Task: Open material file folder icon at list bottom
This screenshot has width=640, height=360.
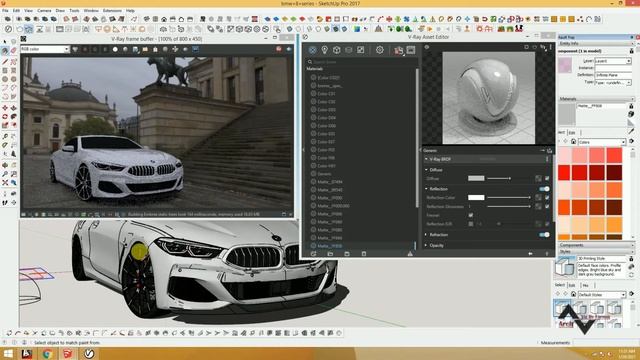Action: tap(330, 253)
